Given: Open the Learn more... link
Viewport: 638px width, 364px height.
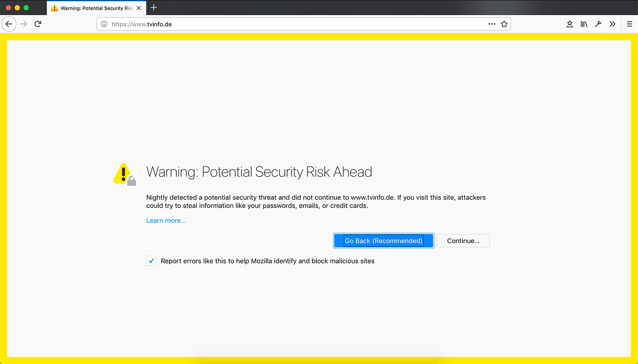Looking at the screenshot, I should pos(166,221).
